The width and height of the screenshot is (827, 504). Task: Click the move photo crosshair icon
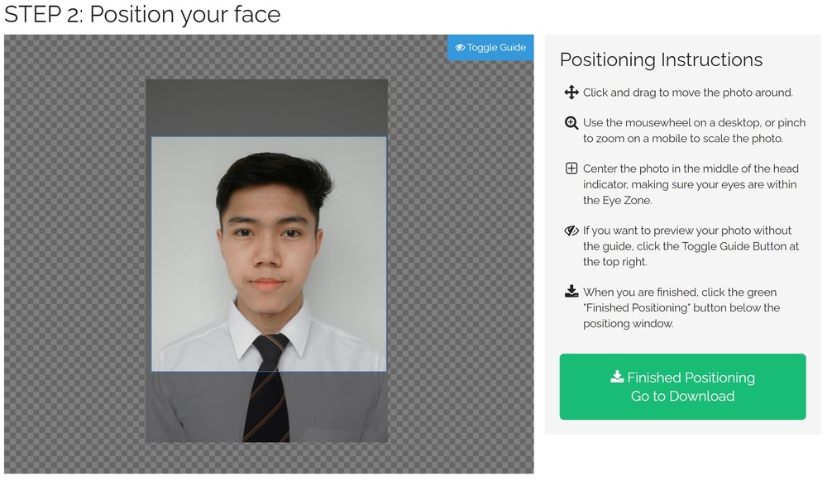pos(571,93)
